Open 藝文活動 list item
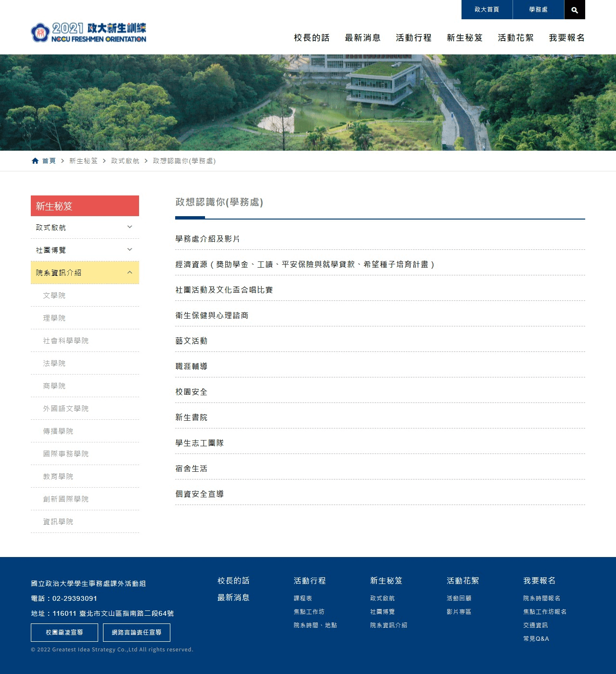Screen dimensions: 616x674 [x=380, y=341]
